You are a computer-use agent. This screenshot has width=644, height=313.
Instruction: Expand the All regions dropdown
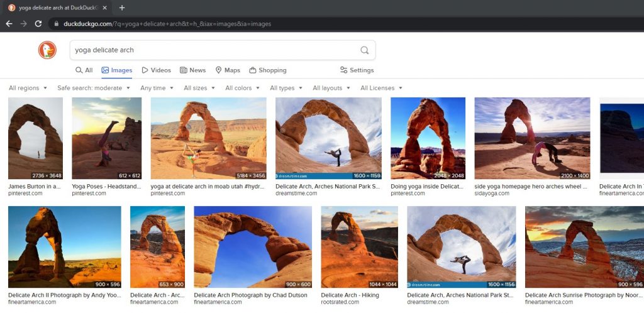(x=28, y=88)
